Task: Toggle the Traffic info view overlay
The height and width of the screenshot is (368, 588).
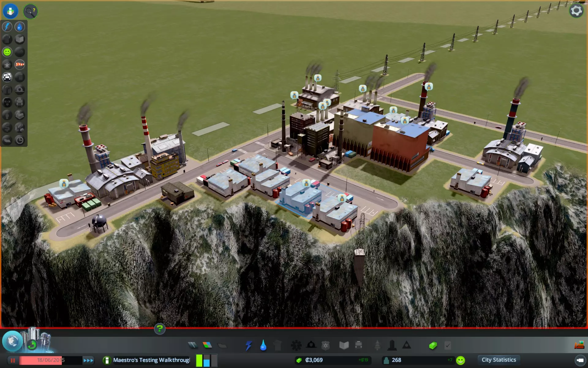Action: 7,77
